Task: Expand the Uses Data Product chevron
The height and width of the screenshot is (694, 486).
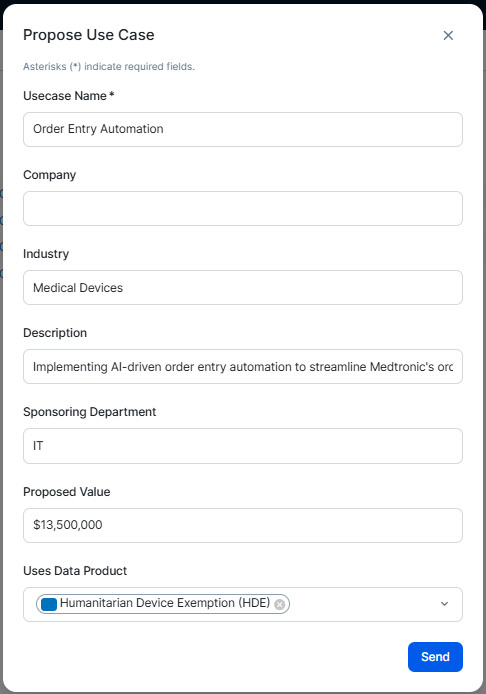Action: (444, 604)
